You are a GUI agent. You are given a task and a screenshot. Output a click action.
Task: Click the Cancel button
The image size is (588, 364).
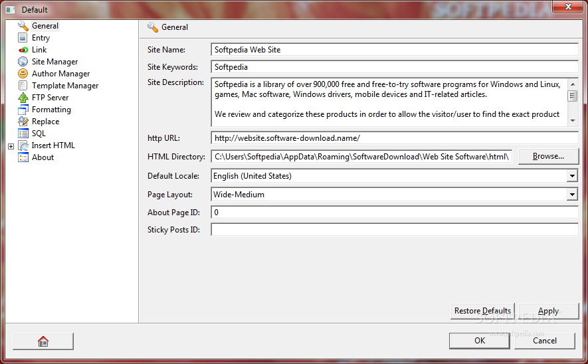point(545,341)
